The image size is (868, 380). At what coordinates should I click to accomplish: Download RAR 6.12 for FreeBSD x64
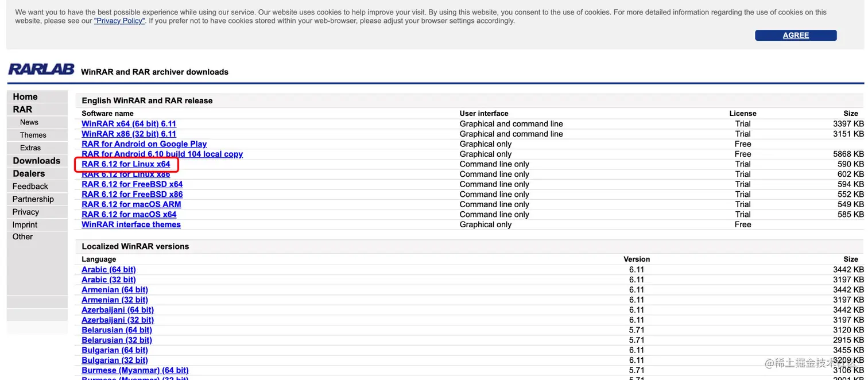point(132,184)
